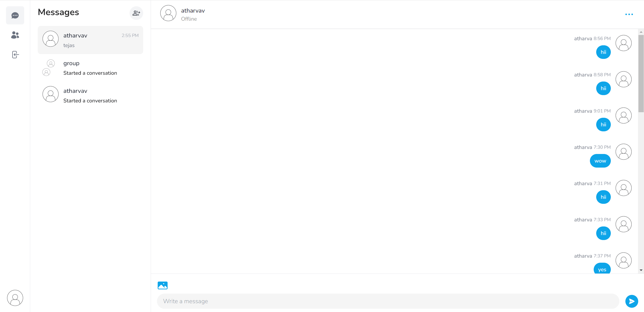644x312 pixels.
Task: Click atharvav's avatar in chat header
Action: [x=168, y=13]
